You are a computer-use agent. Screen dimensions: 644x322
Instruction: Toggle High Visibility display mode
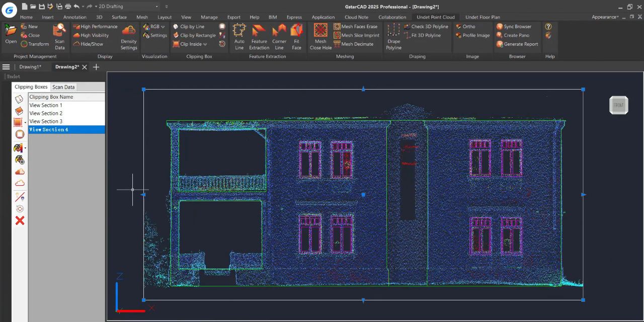tap(91, 35)
